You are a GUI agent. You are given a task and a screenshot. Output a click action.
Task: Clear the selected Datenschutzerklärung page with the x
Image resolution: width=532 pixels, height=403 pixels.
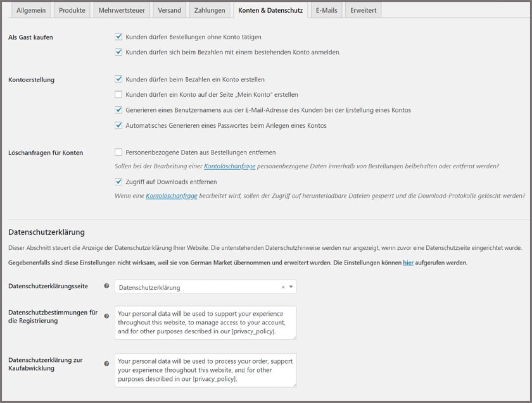click(283, 287)
